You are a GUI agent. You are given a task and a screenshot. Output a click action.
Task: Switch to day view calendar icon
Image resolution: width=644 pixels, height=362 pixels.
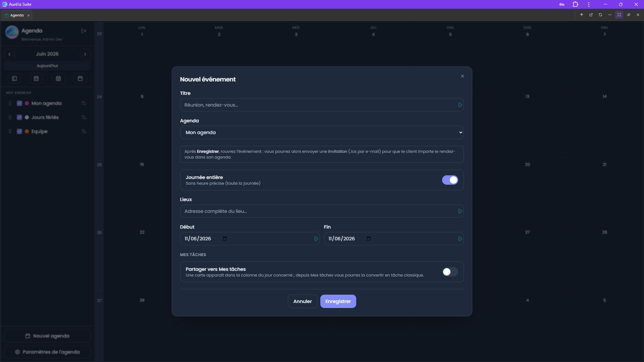(x=80, y=78)
